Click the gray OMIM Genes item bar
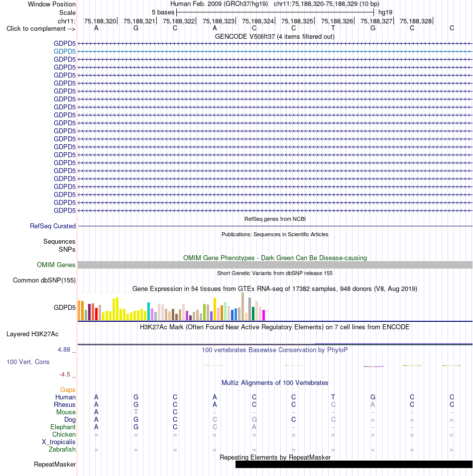This screenshot has height=476, width=473. tap(275, 265)
